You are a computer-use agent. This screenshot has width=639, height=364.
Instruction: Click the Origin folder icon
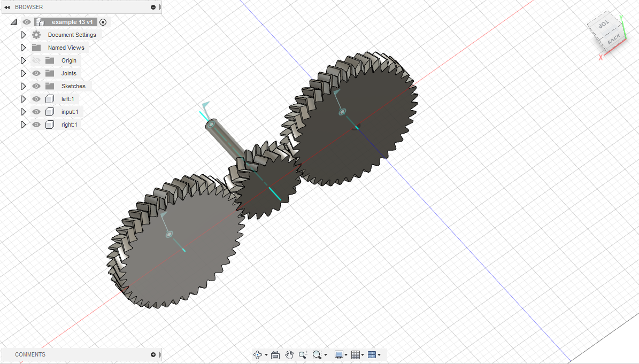click(50, 61)
